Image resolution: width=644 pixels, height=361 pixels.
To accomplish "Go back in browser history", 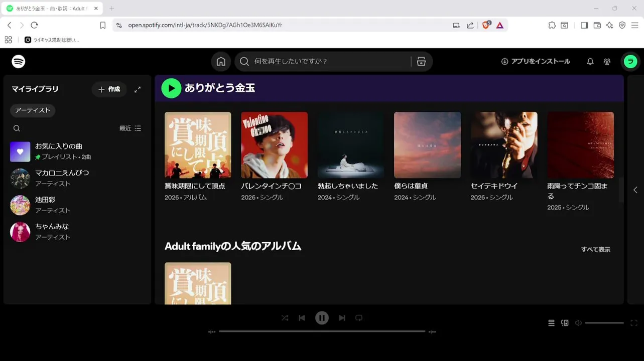I will [x=9, y=25].
